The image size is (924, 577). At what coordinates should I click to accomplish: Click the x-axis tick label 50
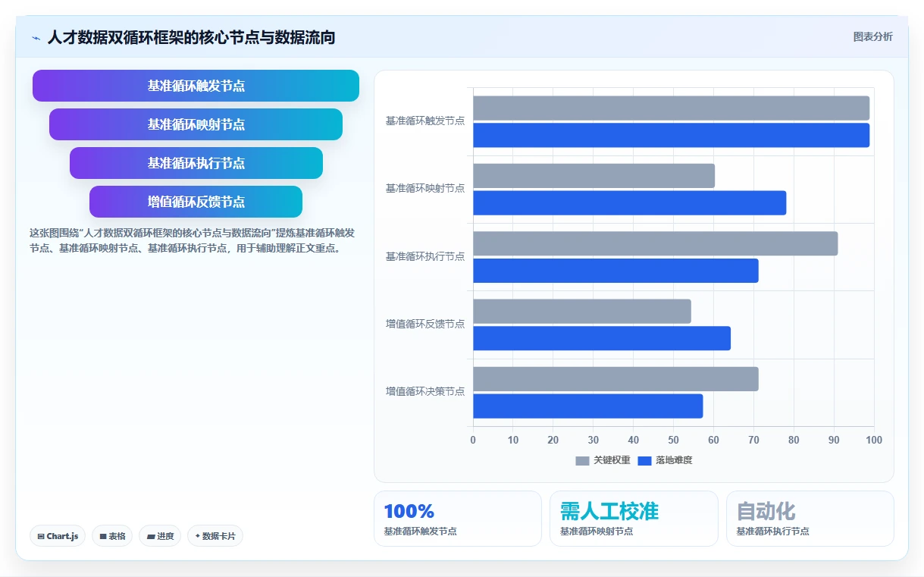pos(673,441)
